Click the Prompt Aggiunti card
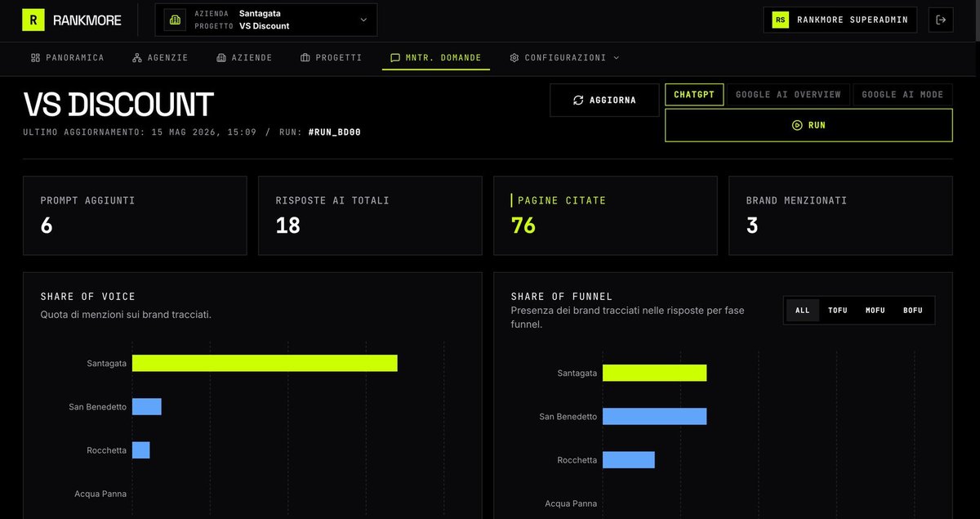Image resolution: width=980 pixels, height=519 pixels. [135, 216]
